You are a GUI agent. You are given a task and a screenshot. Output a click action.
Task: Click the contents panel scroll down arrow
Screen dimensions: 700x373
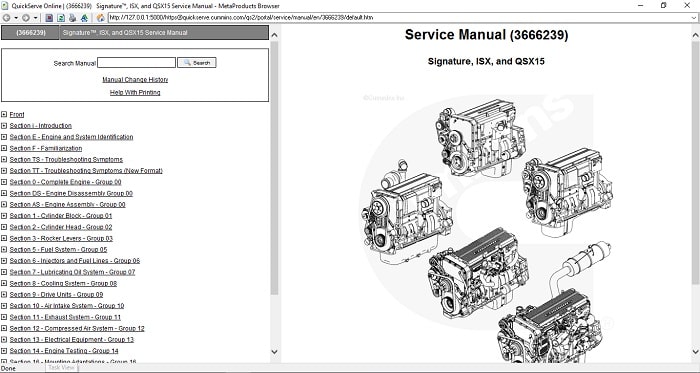coord(275,352)
